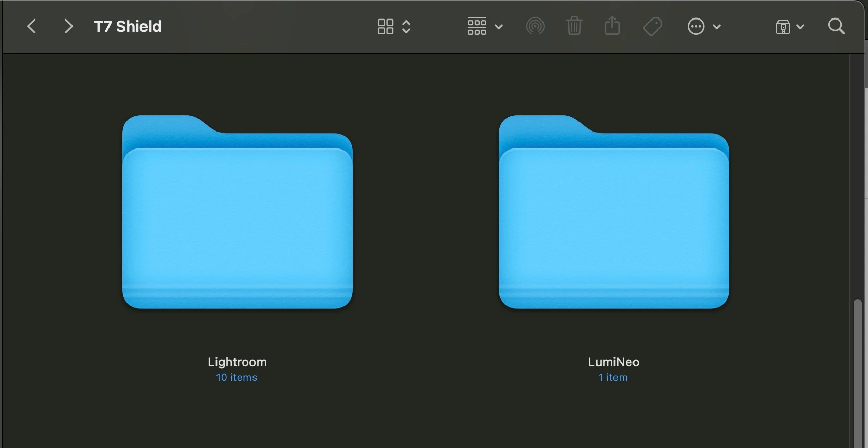
Task: Click the vertical scrollbar thumb
Action: (x=857, y=374)
